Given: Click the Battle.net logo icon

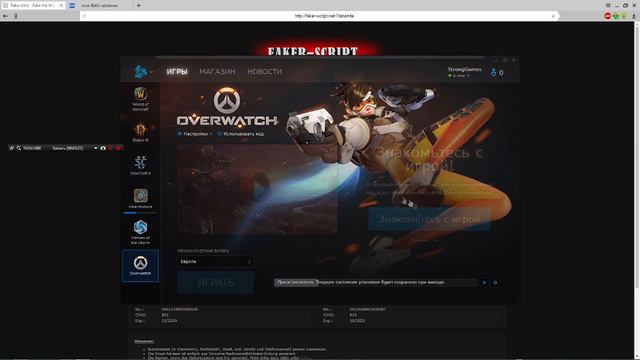Looking at the screenshot, I should pyautogui.click(x=140, y=71).
